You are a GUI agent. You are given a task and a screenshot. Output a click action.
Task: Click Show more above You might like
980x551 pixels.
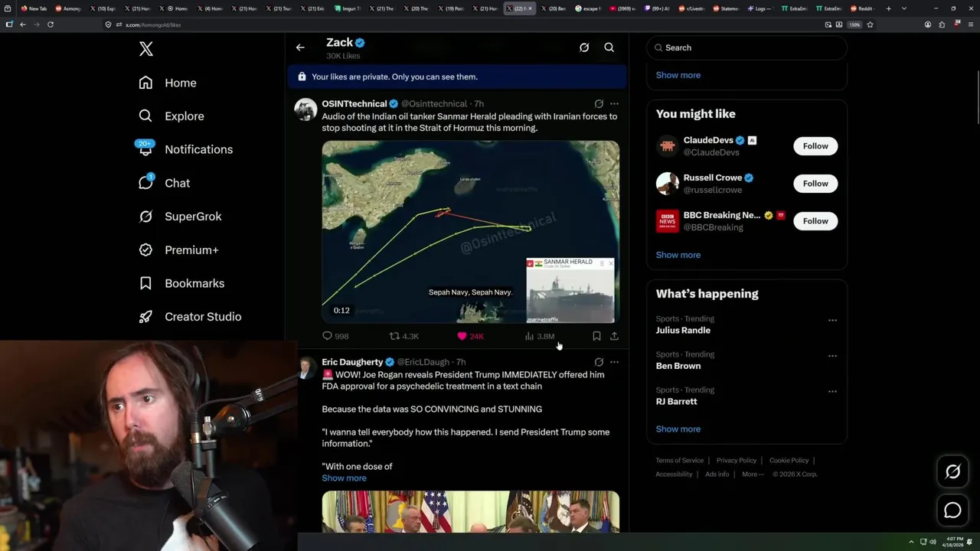point(678,75)
